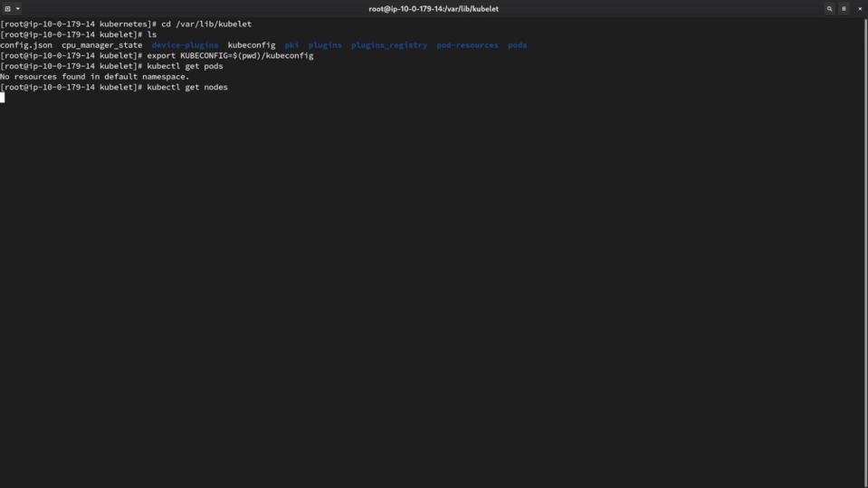868x488 pixels.
Task: Open the hamburger menu icon
Action: [x=844, y=9]
